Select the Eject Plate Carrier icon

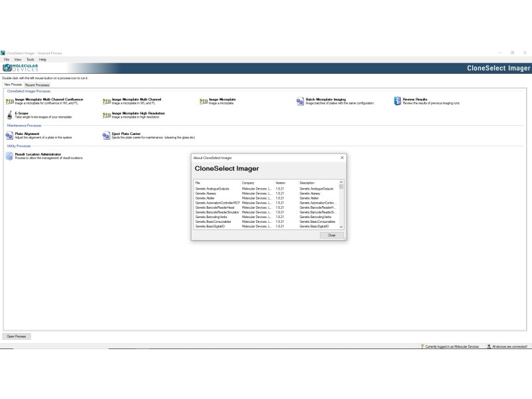click(x=106, y=136)
